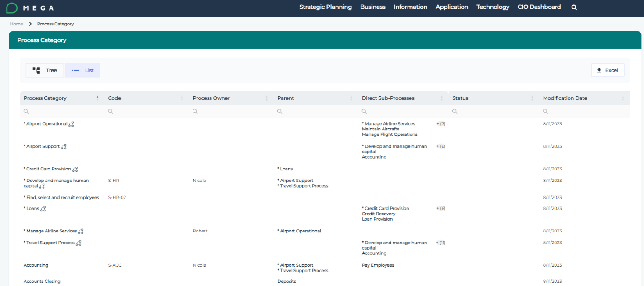The image size is (644, 286).
Task: Click the Process Owner filter search field
Action: (x=230, y=112)
